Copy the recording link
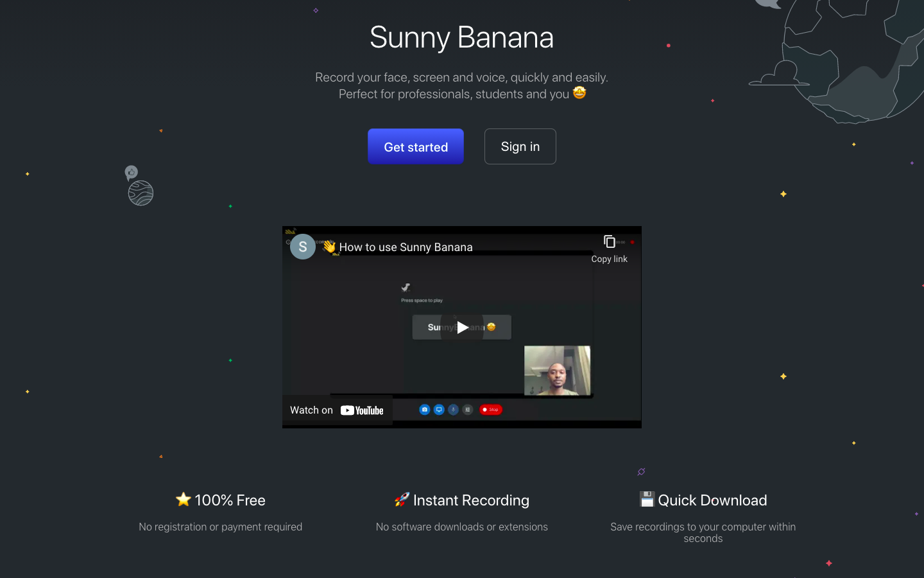Screen dimensions: 924x578 (x=609, y=249)
